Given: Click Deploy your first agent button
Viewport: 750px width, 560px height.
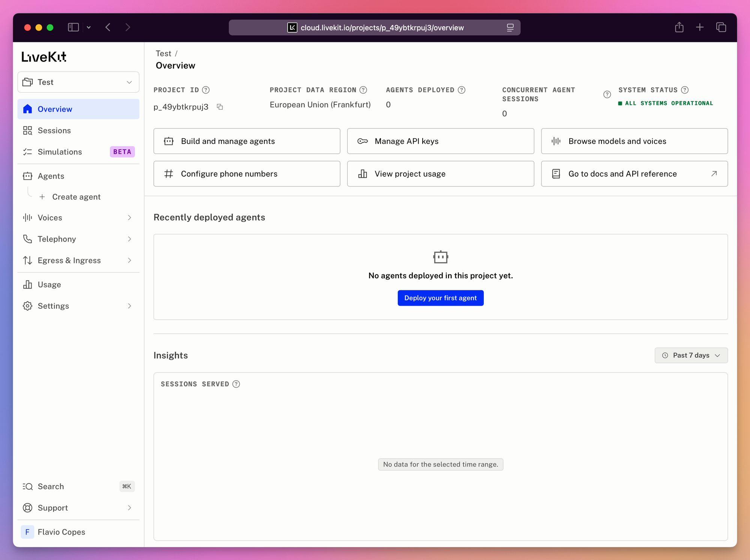Looking at the screenshot, I should (441, 298).
